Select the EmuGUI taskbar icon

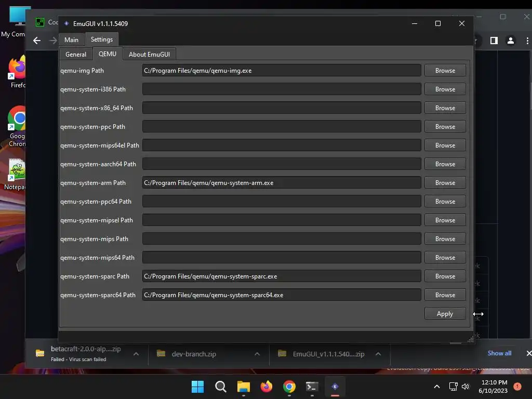pyautogui.click(x=335, y=387)
